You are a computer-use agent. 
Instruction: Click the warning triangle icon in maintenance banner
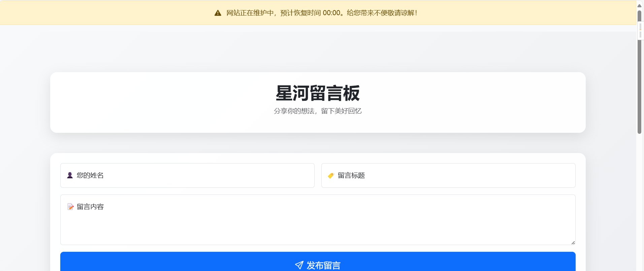(x=218, y=13)
